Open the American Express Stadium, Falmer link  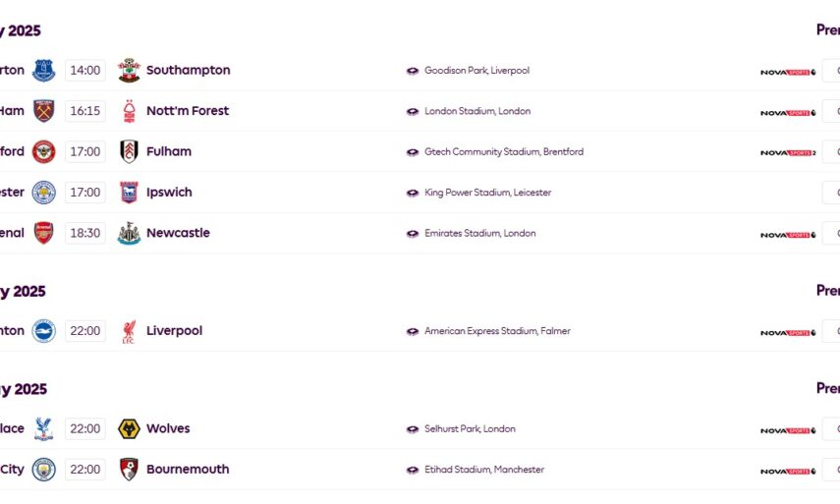(x=496, y=331)
